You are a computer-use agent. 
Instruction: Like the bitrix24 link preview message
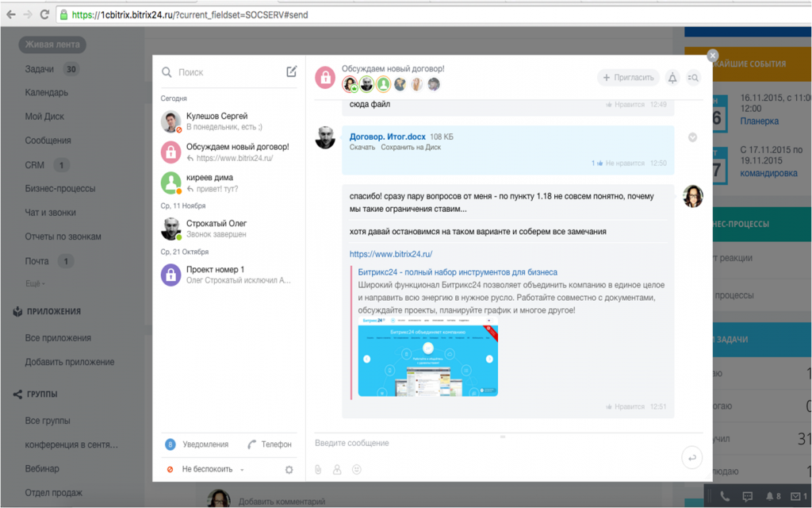(x=624, y=407)
